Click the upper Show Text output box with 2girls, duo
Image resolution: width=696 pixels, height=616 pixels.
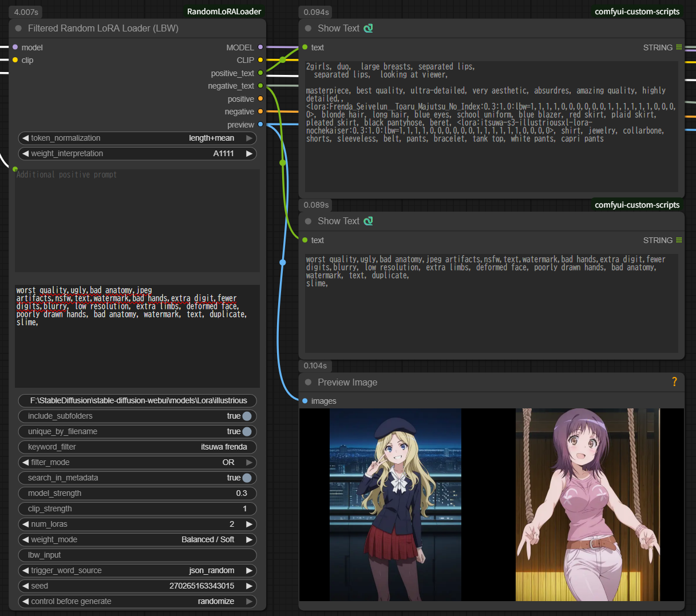(492, 126)
